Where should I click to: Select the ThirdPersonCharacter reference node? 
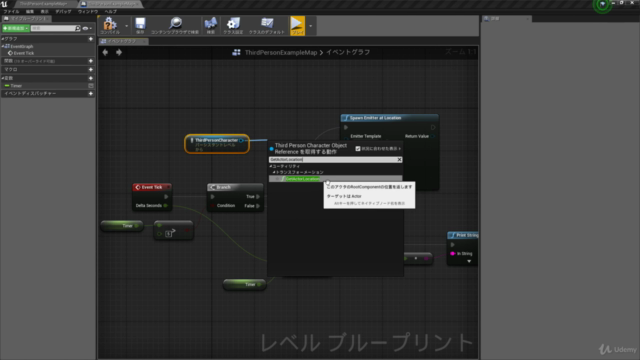point(217,144)
